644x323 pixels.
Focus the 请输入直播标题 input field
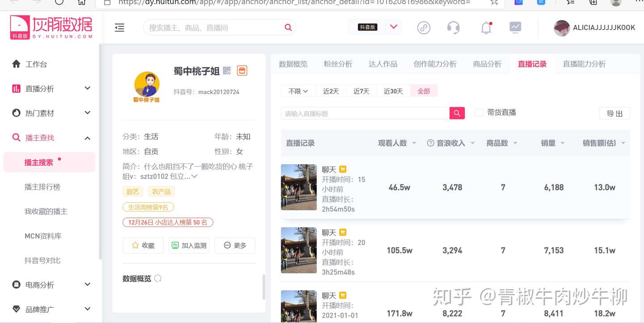click(365, 113)
